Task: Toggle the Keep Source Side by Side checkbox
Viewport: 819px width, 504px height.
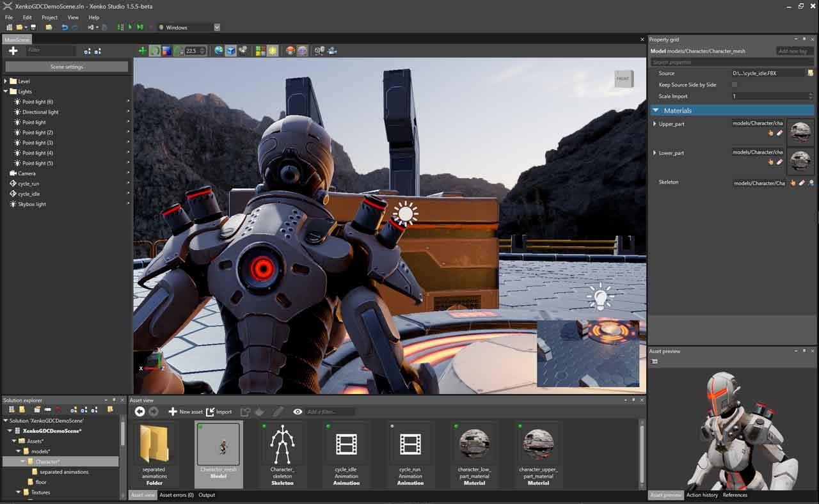Action: [x=735, y=84]
